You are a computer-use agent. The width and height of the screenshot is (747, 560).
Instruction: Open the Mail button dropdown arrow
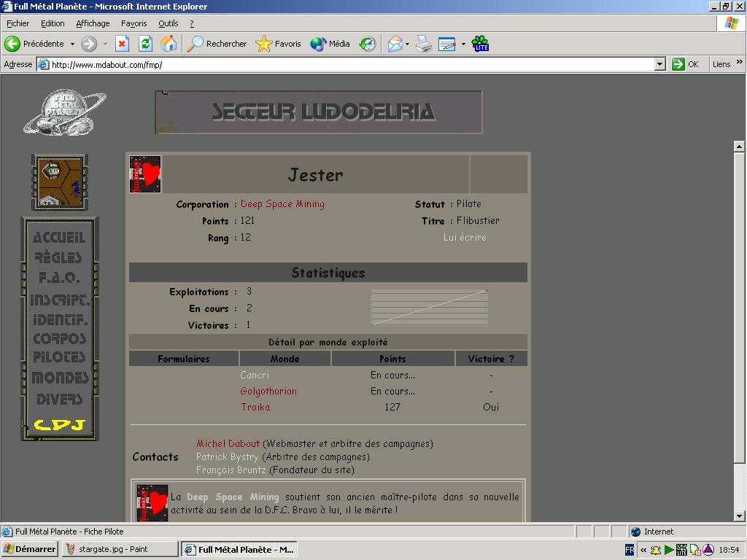pos(407,44)
